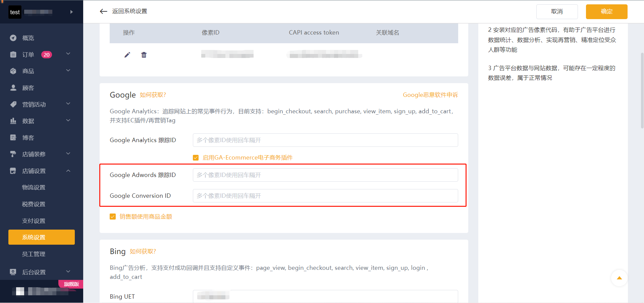Click the 确定 button
The image size is (644, 303).
point(606,12)
